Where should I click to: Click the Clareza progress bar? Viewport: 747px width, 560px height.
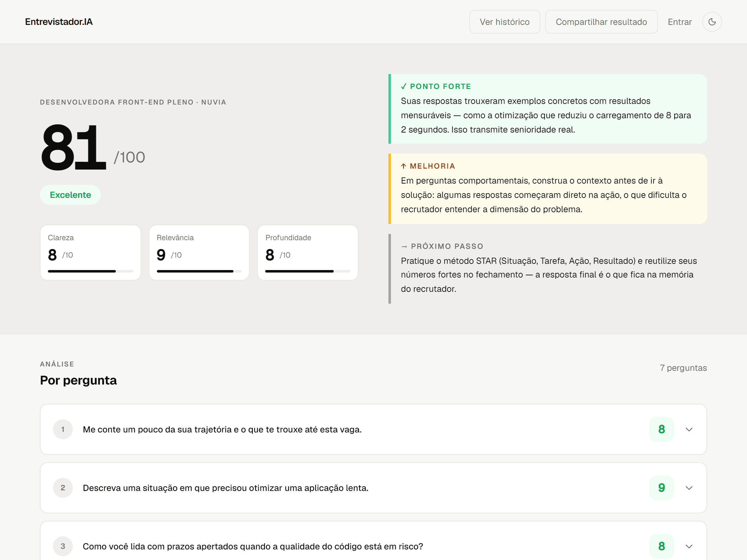click(x=91, y=271)
